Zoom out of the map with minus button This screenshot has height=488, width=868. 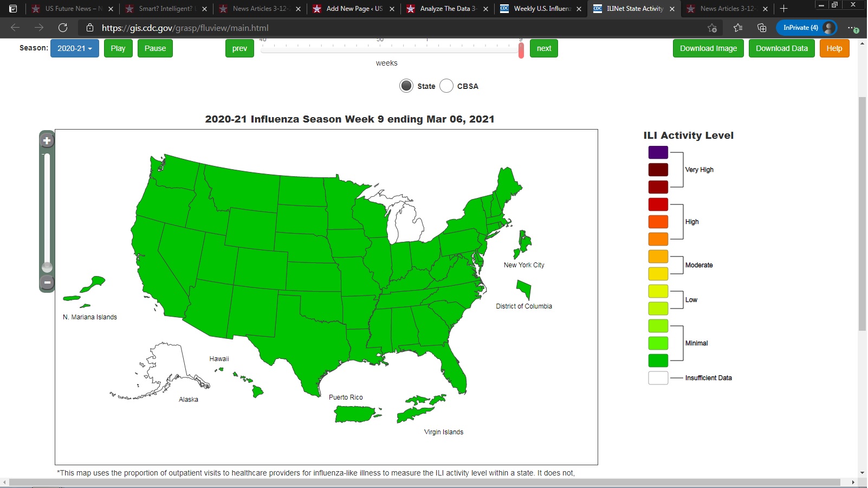click(x=47, y=282)
